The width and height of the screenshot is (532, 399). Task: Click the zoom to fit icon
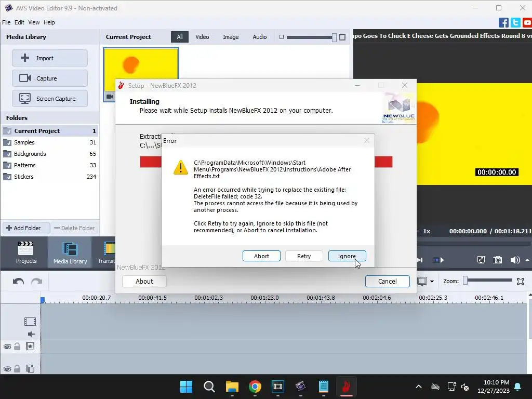click(521, 281)
